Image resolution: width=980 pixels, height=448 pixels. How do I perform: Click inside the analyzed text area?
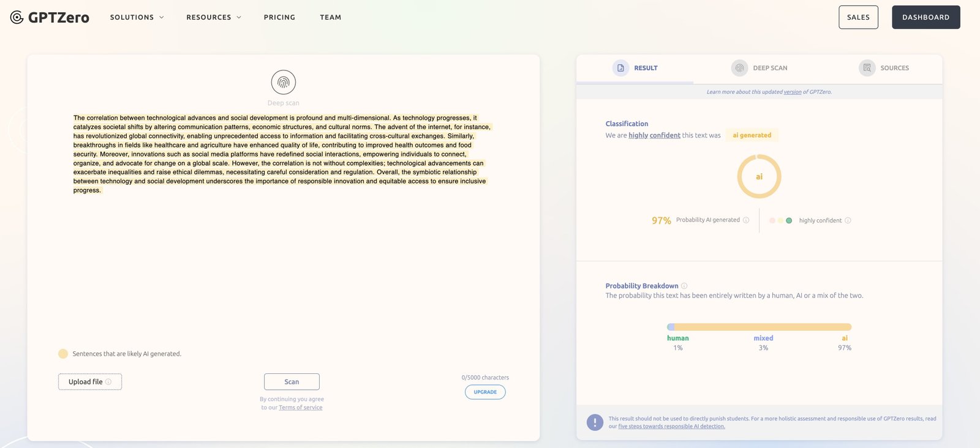pos(282,154)
